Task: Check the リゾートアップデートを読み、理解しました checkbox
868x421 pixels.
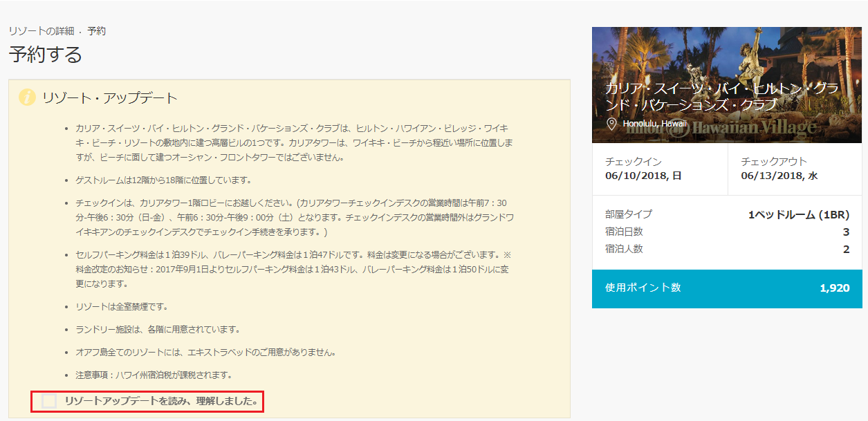Action: [x=49, y=401]
